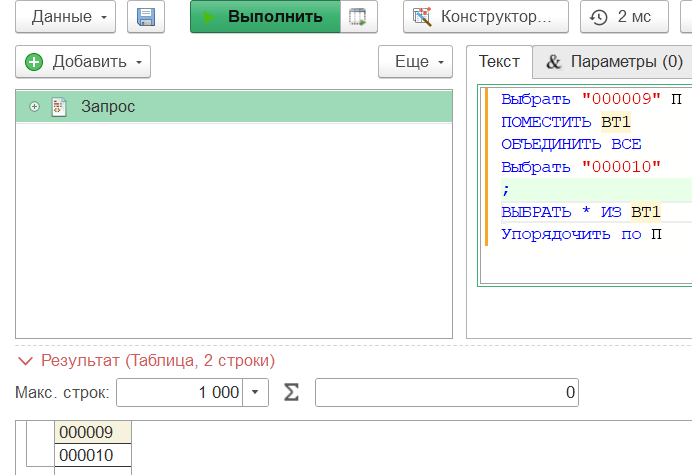Click the sigma sum icon
692x475 pixels.
(291, 392)
